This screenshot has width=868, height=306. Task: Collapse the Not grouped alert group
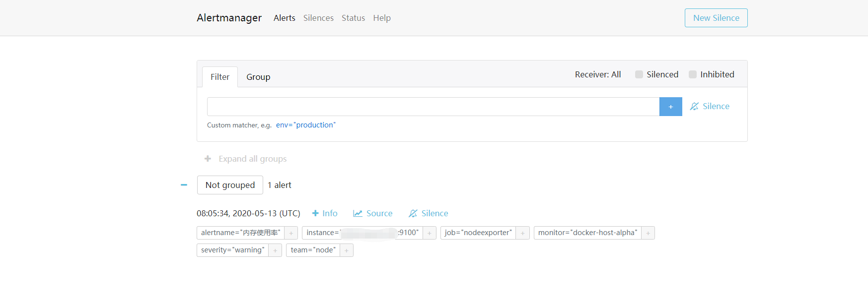coord(184,185)
